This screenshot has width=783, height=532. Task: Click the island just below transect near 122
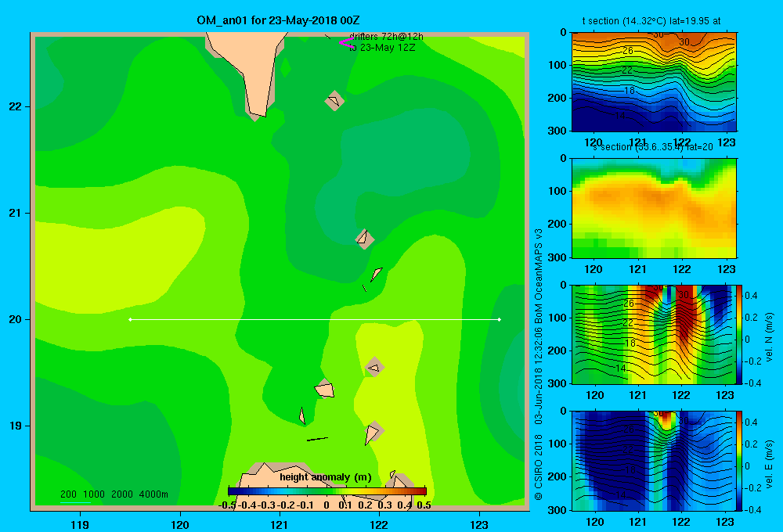374,367
